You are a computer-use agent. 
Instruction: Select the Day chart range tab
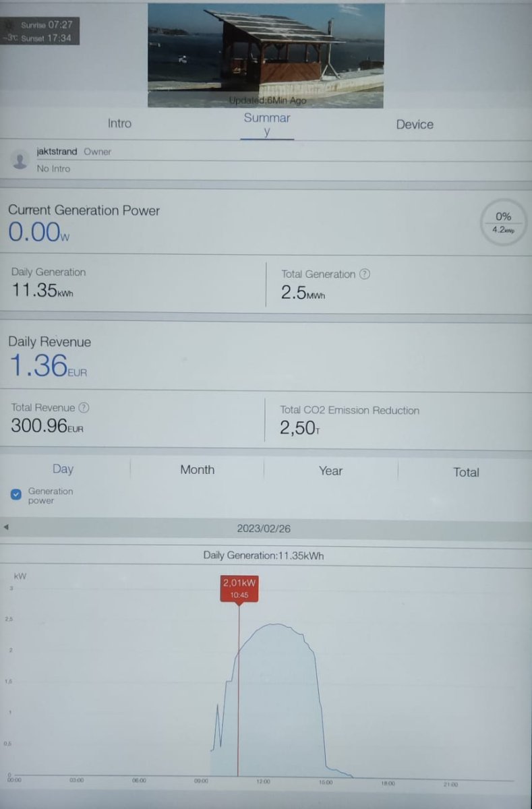pyautogui.click(x=63, y=469)
